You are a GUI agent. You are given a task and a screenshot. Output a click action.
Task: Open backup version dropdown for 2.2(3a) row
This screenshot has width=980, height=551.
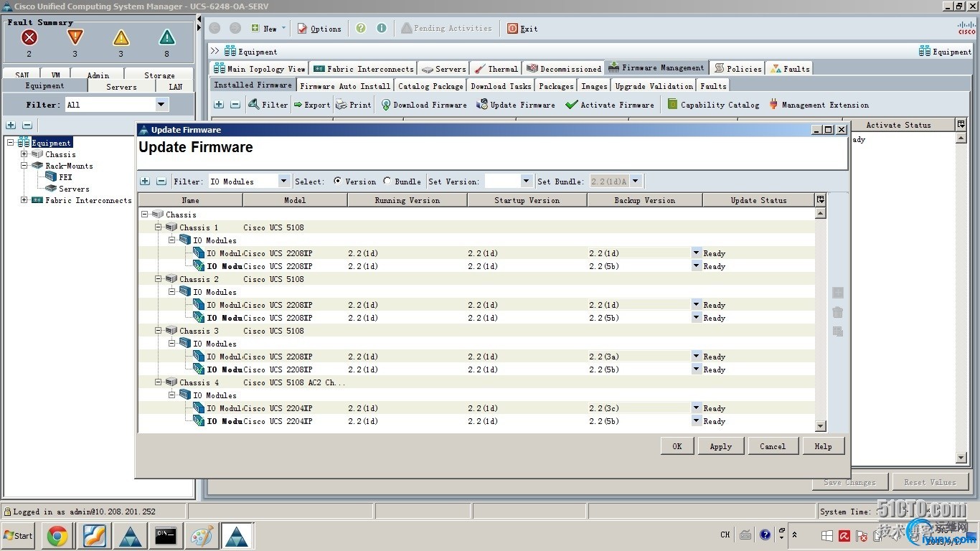click(x=696, y=356)
